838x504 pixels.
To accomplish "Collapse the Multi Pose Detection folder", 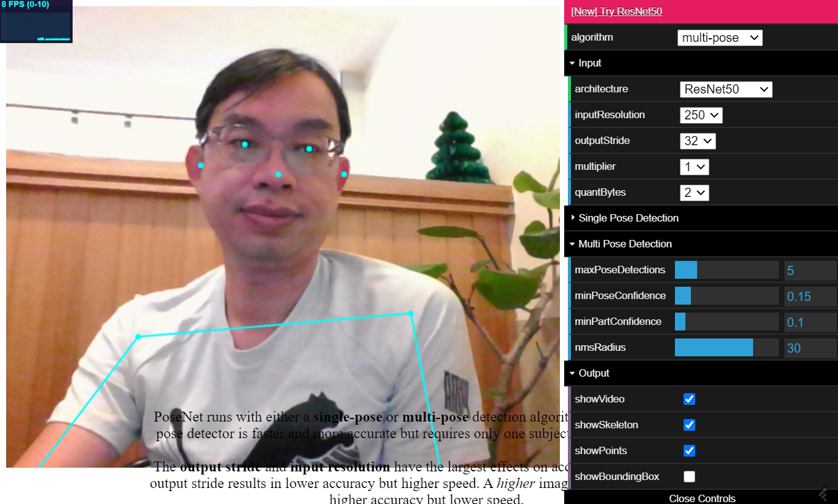I will 701,244.
